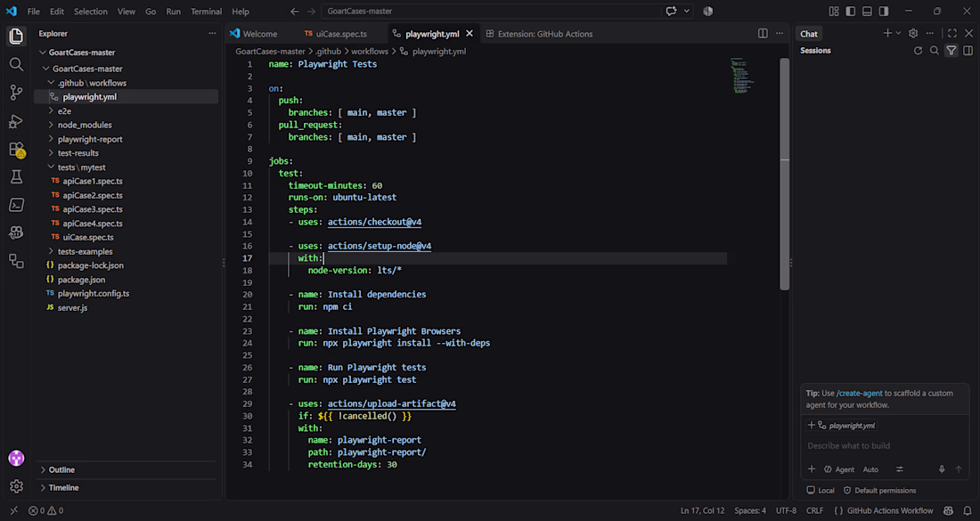Focus the 'Describe what to build' chat input

pos(885,446)
